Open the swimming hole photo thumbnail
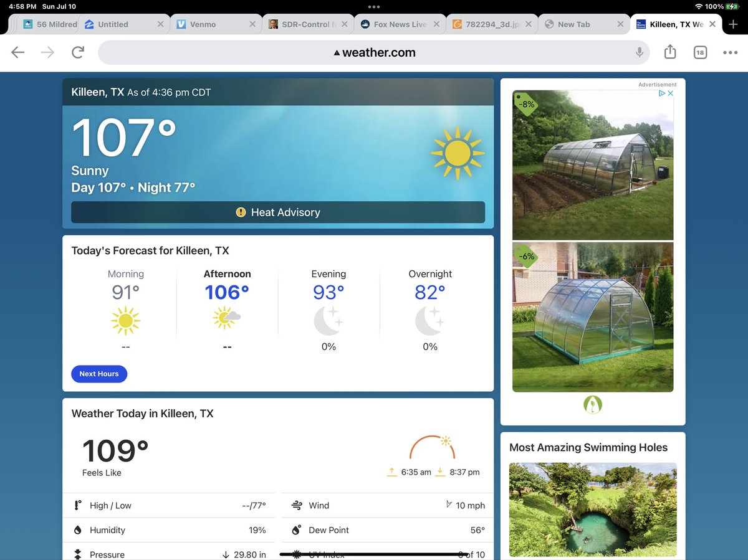The image size is (748, 560). tap(593, 510)
